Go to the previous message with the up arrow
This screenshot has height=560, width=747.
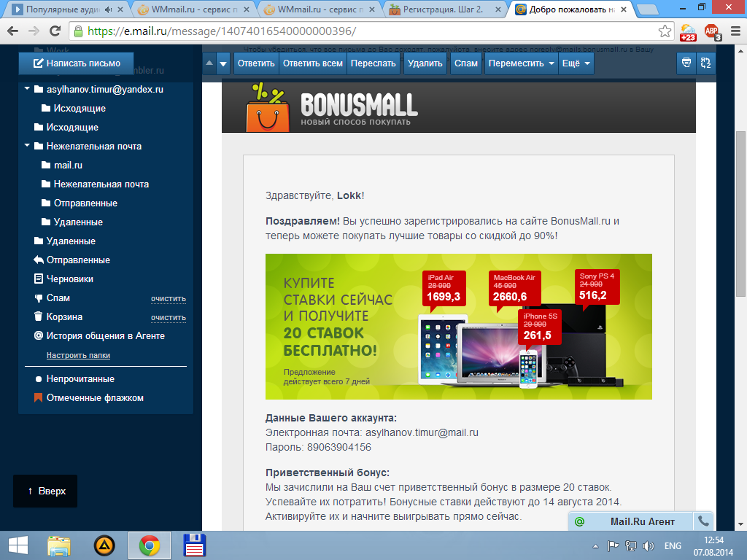tap(209, 63)
